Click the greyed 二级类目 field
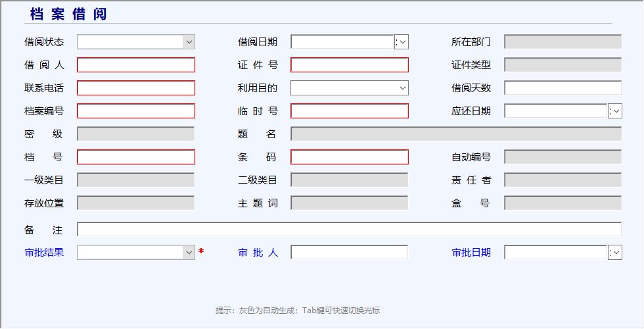 point(349,180)
